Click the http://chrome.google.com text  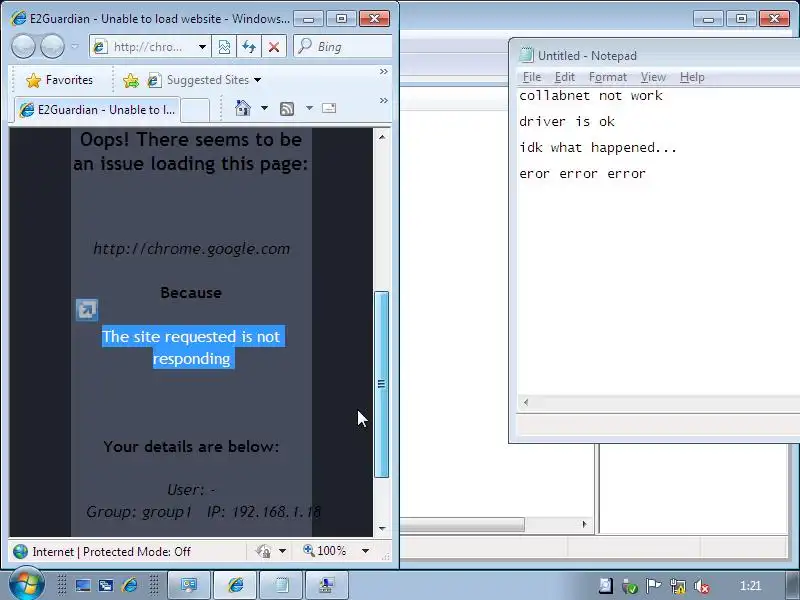click(191, 249)
